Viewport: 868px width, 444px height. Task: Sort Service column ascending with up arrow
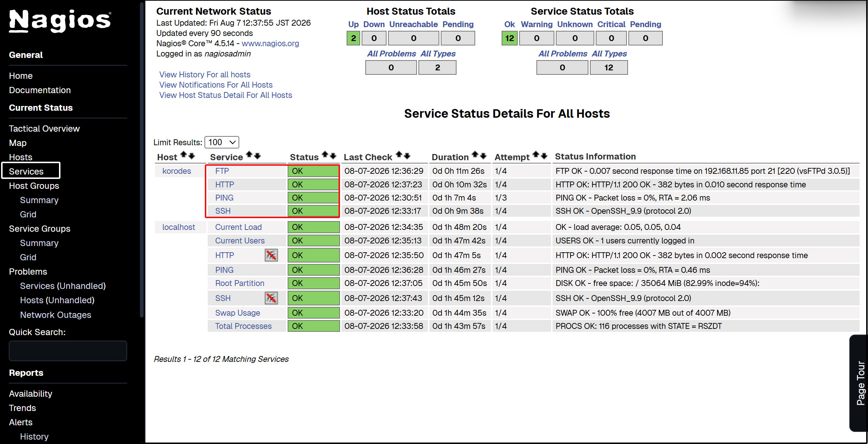point(249,154)
